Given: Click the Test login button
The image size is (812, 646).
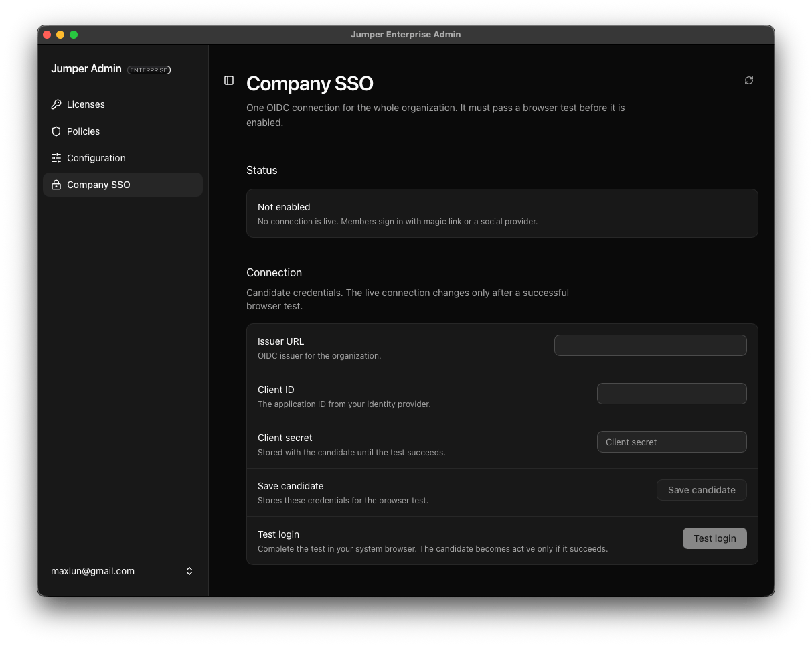Looking at the screenshot, I should [714, 538].
